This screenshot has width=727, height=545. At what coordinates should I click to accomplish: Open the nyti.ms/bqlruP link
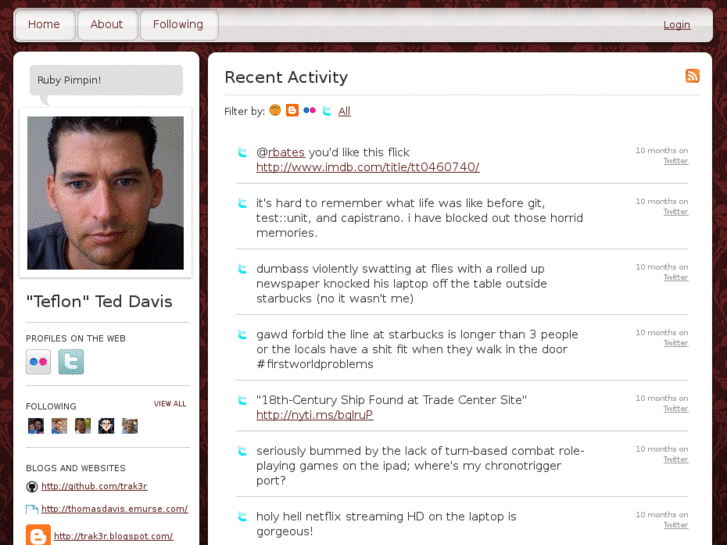[314, 415]
